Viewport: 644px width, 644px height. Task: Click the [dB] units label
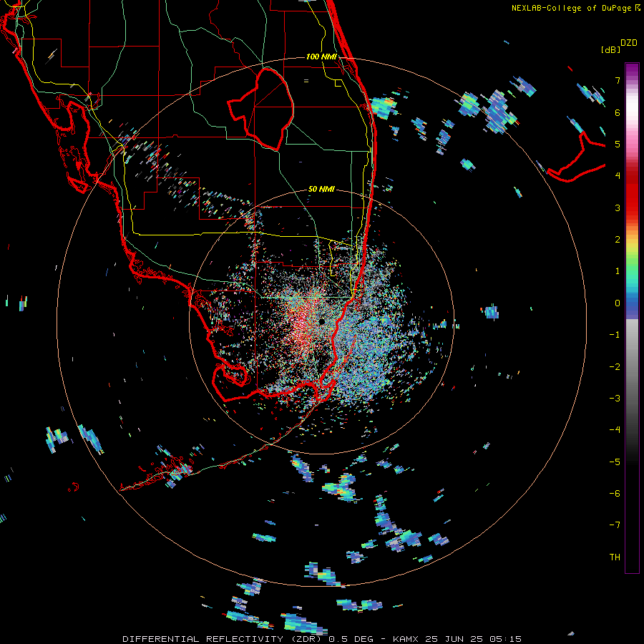point(610,49)
